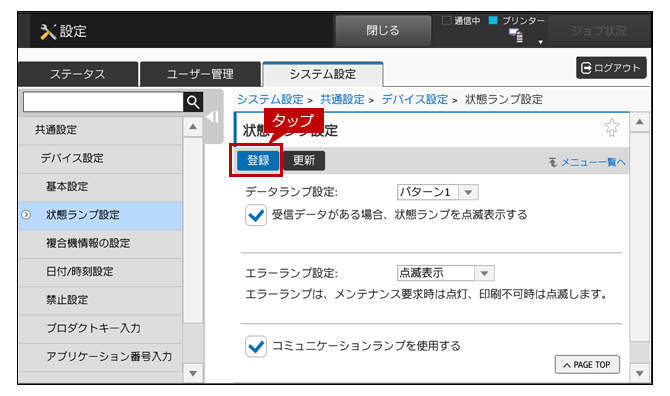670x396 pixels.
Task: Click the ジョブ状況 button
Action: 599,31
